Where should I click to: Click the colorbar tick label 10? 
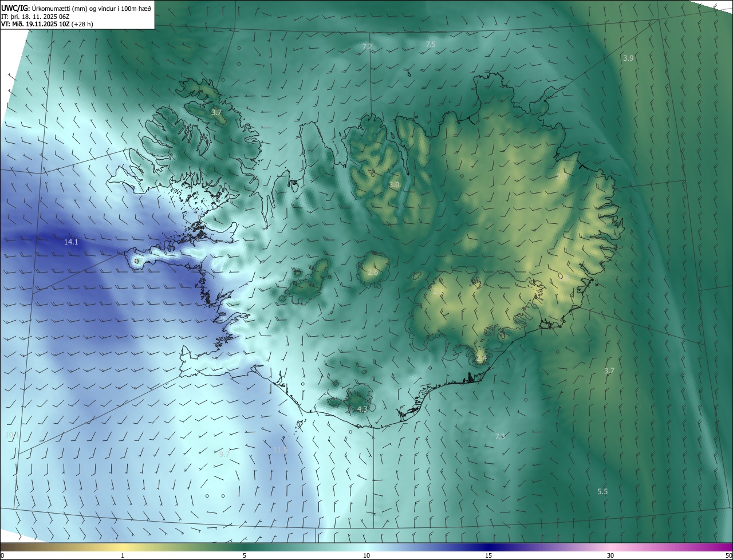(366, 555)
